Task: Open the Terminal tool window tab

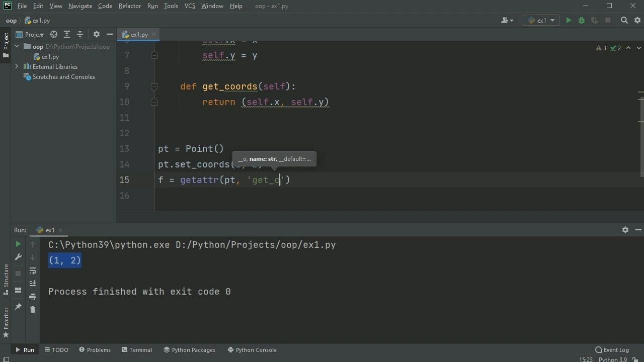Action: tap(136, 350)
